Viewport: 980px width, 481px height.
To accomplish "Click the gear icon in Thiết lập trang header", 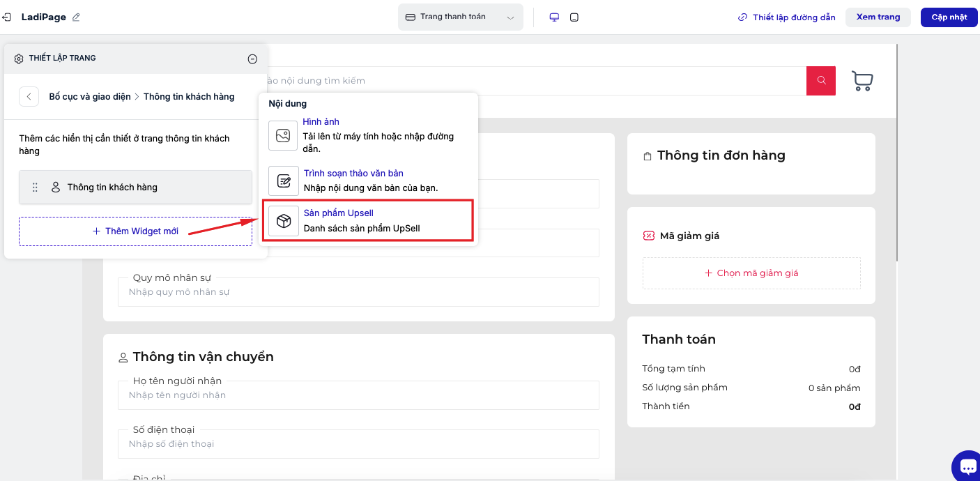I will coord(19,59).
